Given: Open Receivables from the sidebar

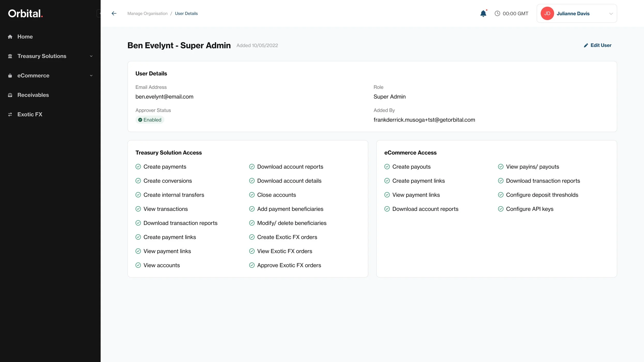Looking at the screenshot, I should [33, 95].
